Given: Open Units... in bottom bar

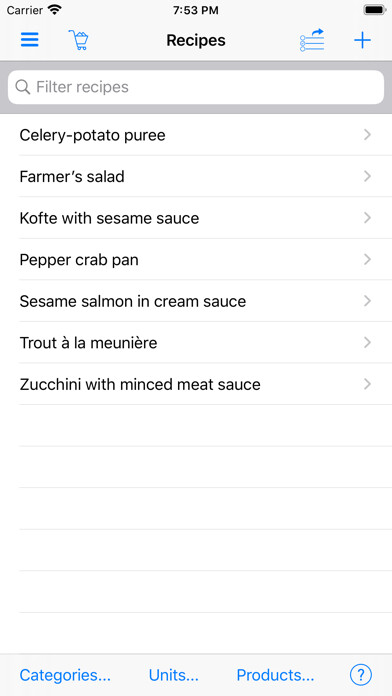Looking at the screenshot, I should 174,675.
